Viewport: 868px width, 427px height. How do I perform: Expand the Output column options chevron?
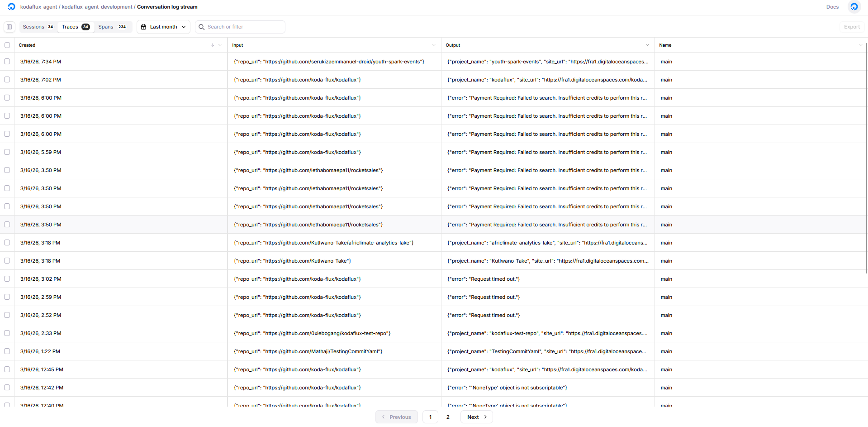tap(647, 45)
